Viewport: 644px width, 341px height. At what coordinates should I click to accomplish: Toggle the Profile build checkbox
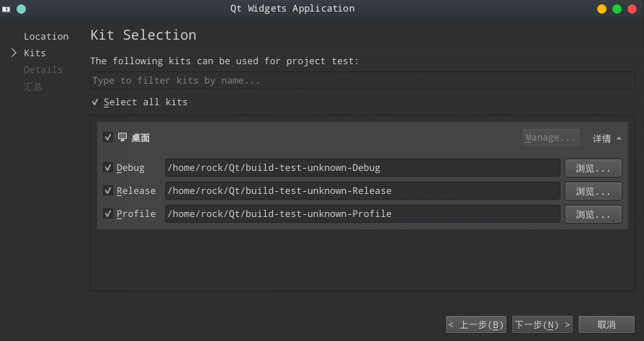pyautogui.click(x=108, y=214)
